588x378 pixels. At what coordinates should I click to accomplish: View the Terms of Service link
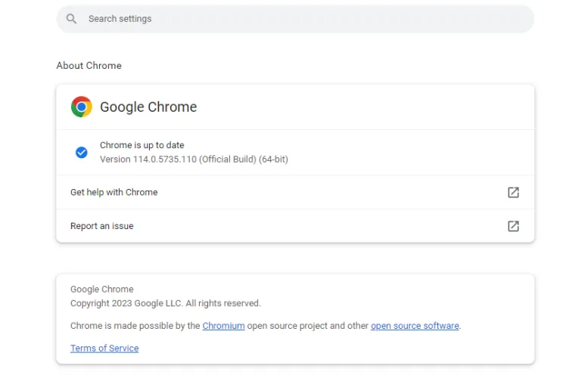coord(104,349)
